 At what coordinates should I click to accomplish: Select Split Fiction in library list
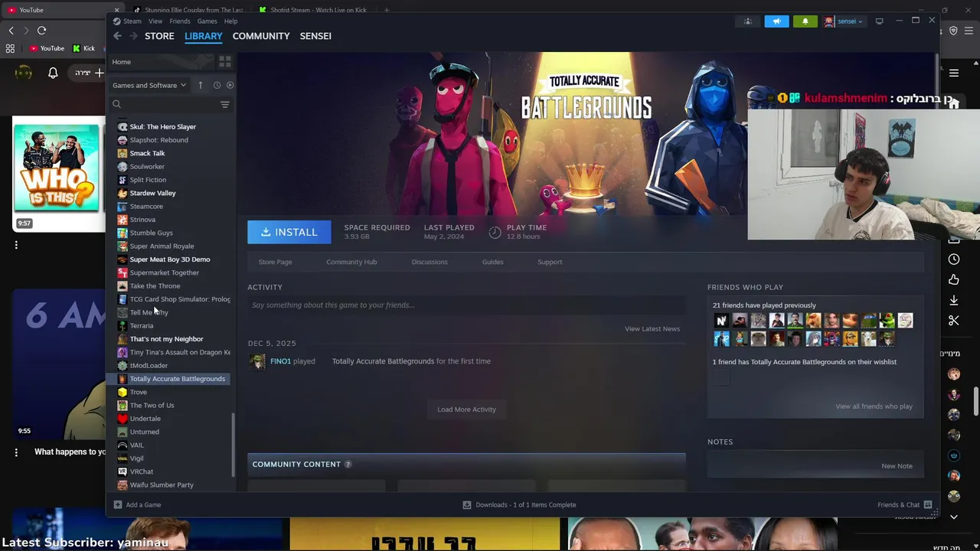148,180
